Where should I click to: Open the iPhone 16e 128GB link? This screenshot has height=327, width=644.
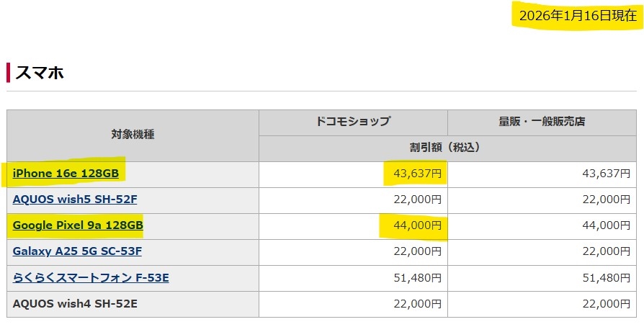click(66, 174)
